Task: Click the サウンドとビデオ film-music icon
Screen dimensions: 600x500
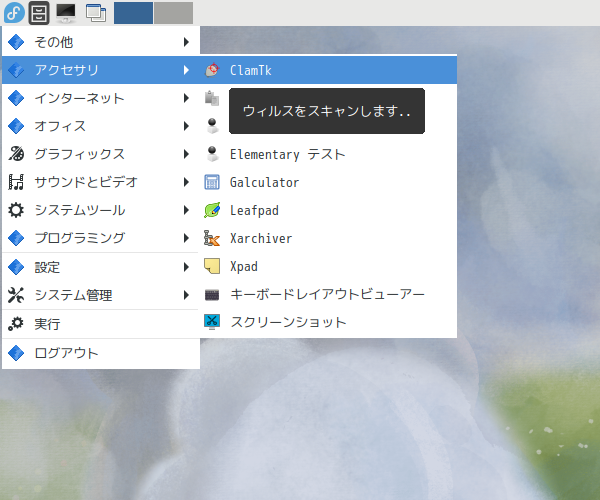Action: tap(16, 182)
